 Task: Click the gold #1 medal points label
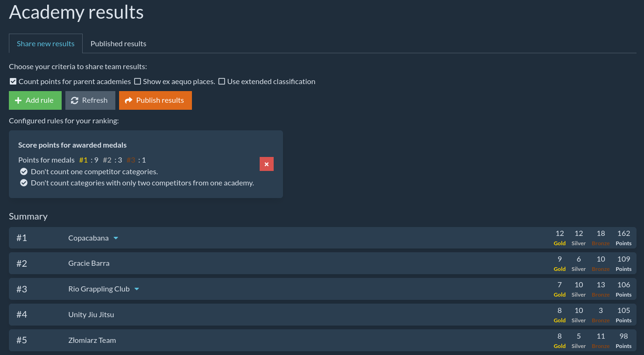coord(84,160)
